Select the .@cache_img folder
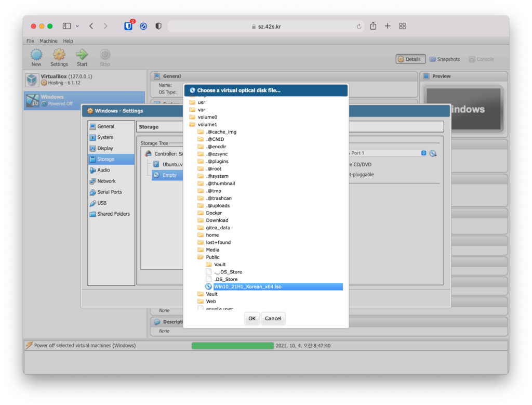Screen dimensions: 532x405 (x=221, y=132)
